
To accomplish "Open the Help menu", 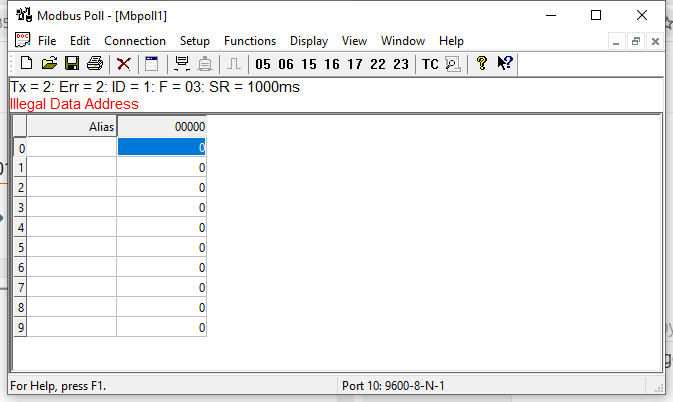I will point(451,41).
